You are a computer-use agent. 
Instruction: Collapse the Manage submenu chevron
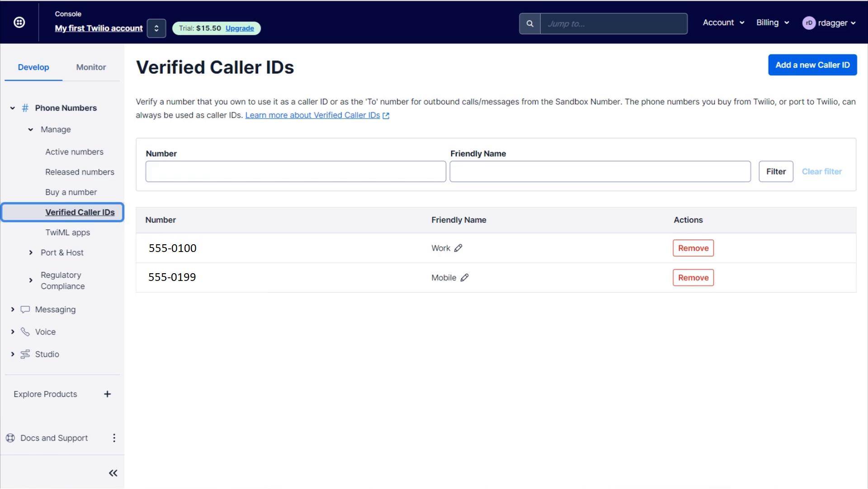(31, 129)
